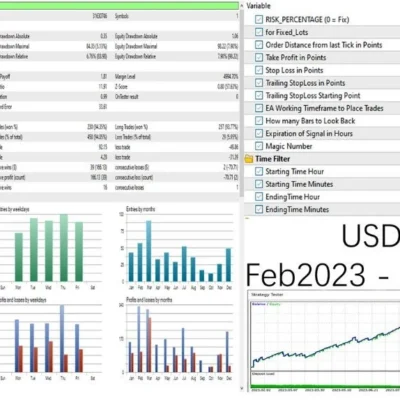Click the Long Trades (won %) label
This screenshot has width=400, height=400.
point(131,127)
